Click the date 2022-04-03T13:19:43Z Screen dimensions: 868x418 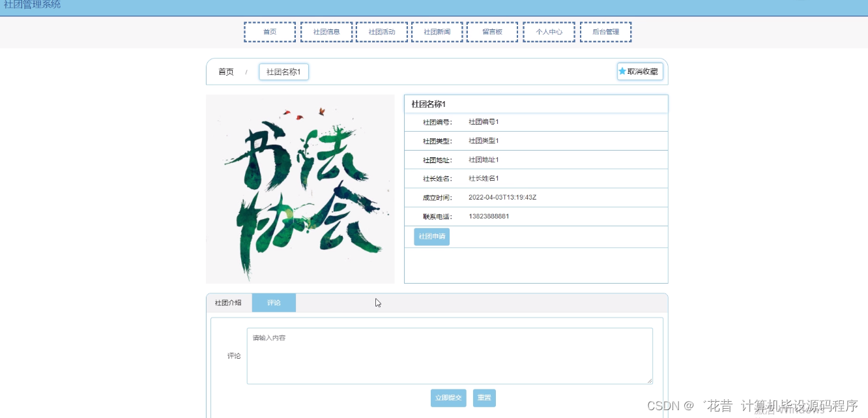[x=502, y=198]
